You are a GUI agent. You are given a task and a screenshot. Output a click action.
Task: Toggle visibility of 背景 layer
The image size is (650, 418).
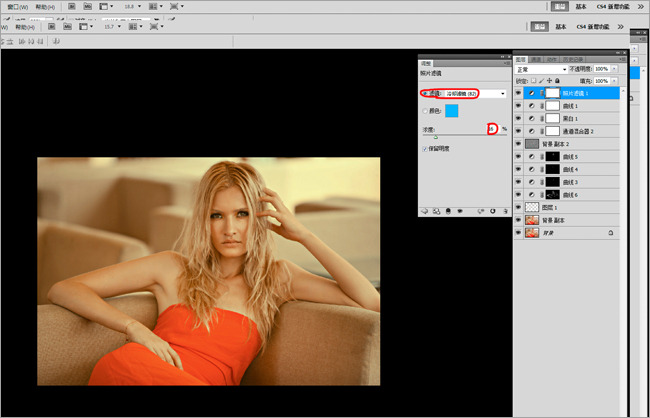pyautogui.click(x=518, y=233)
